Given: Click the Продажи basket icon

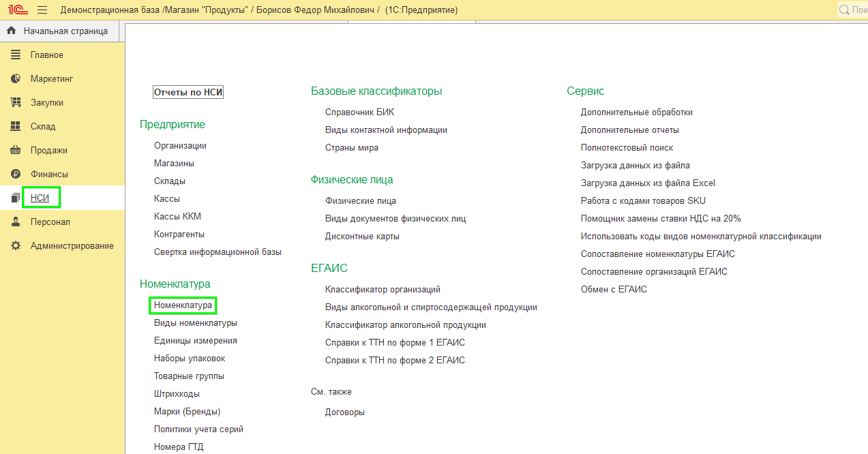Looking at the screenshot, I should pyautogui.click(x=16, y=150).
